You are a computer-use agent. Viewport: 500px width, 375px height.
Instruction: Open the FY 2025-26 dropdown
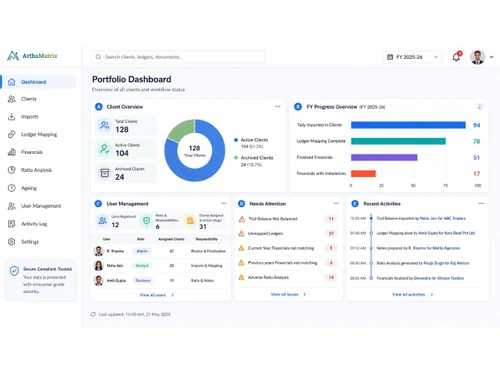pyautogui.click(x=413, y=57)
